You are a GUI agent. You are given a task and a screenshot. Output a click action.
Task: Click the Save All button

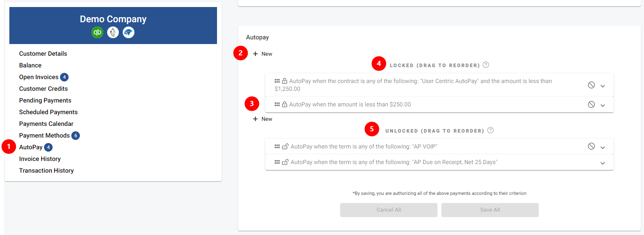click(x=490, y=210)
